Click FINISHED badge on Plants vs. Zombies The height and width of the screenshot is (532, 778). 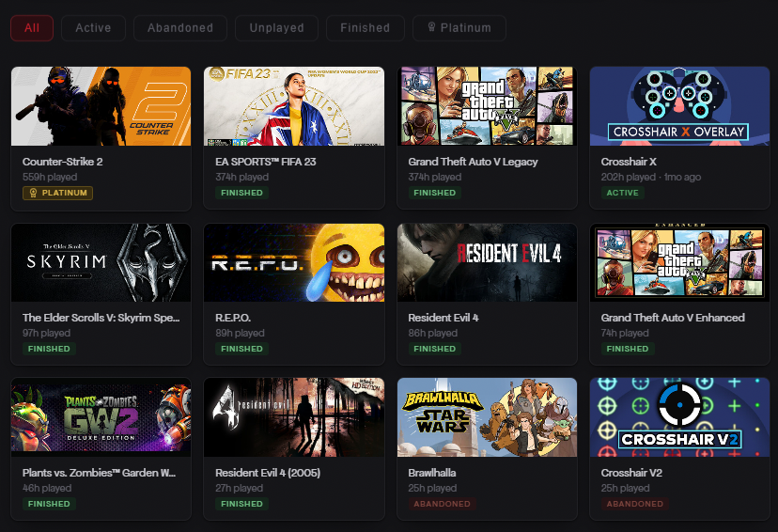[x=49, y=504]
